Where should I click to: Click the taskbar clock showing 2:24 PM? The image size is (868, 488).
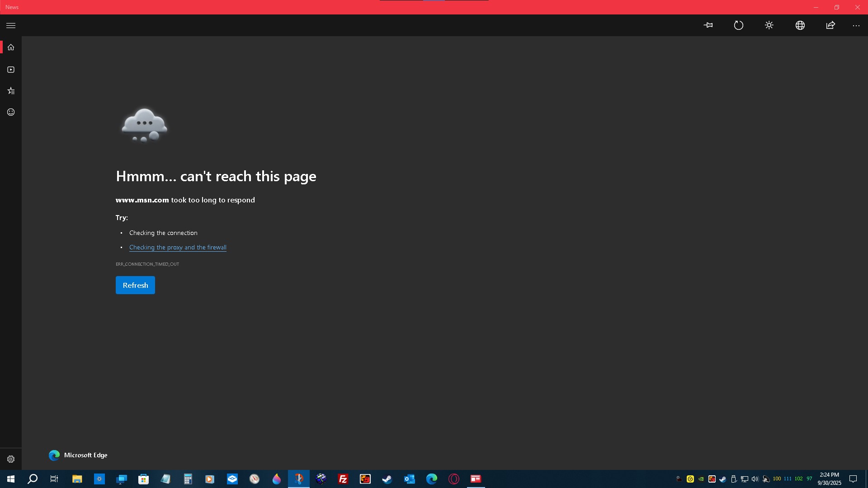click(x=829, y=479)
